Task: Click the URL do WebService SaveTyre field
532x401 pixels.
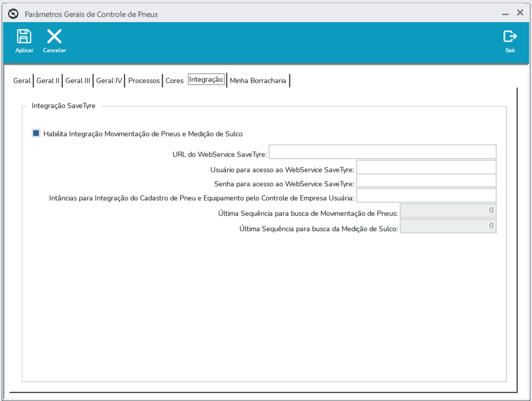Action: coord(383,151)
